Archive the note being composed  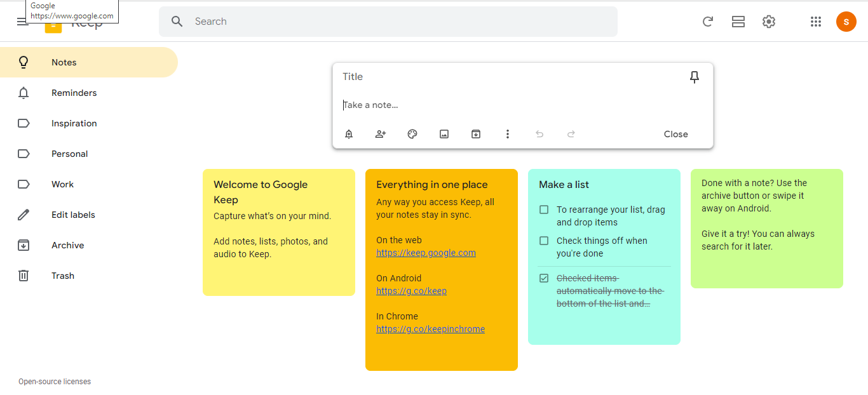476,134
